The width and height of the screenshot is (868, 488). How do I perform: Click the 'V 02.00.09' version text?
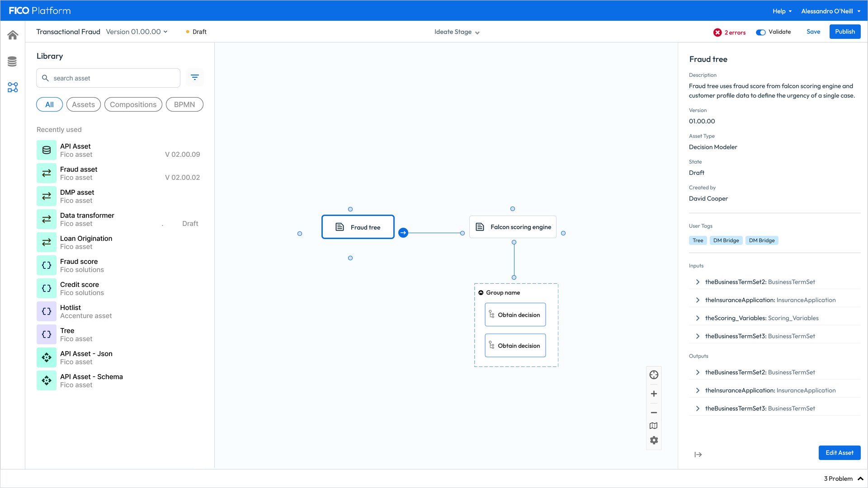183,155
